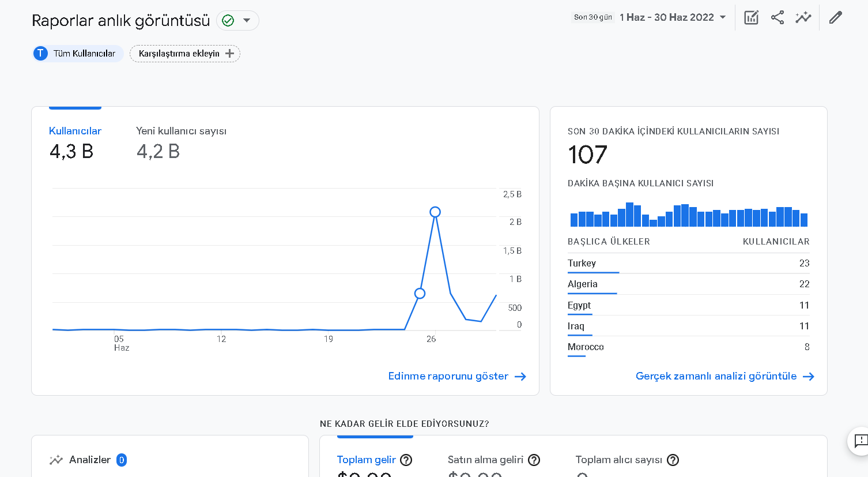Click the peak data point on the line chart
This screenshot has width=868, height=477.
point(435,212)
